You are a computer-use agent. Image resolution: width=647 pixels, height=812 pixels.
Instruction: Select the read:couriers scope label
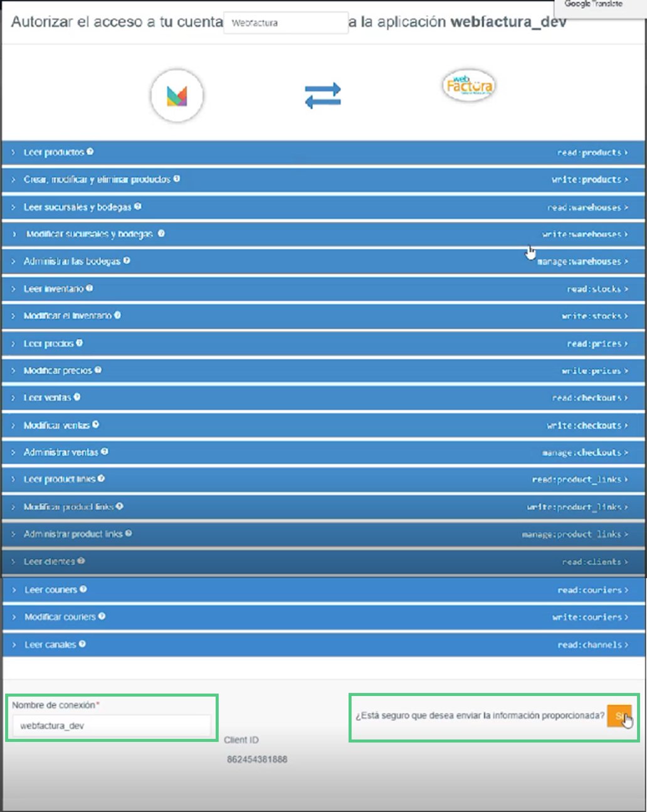[x=589, y=590]
